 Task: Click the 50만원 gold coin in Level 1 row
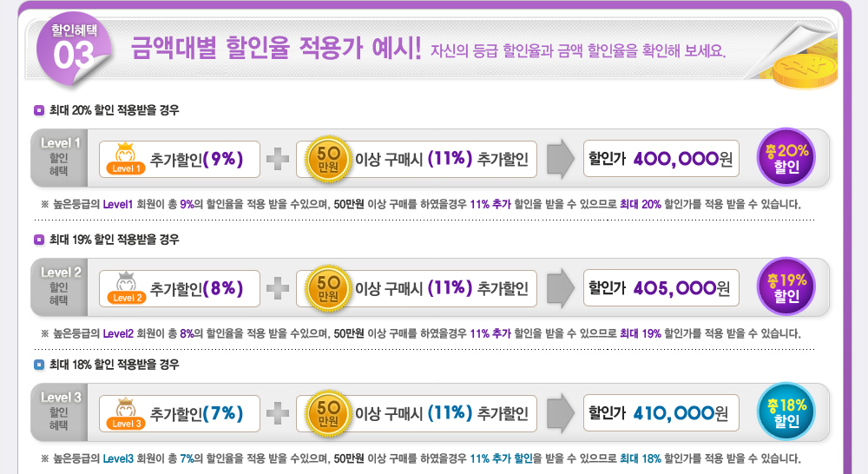[328, 160]
